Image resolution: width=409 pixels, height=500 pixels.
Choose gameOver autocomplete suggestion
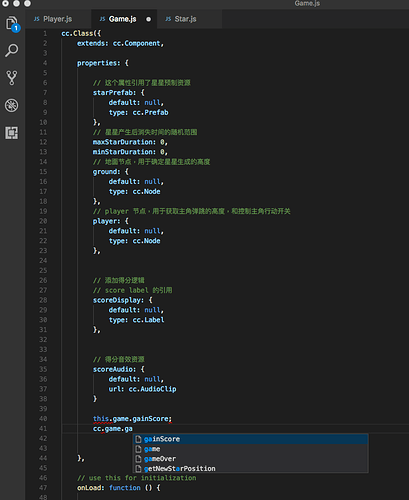click(x=251, y=459)
